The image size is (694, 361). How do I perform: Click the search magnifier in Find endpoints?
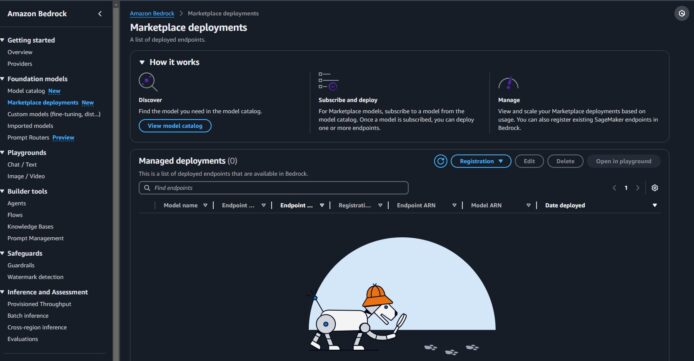coord(147,188)
